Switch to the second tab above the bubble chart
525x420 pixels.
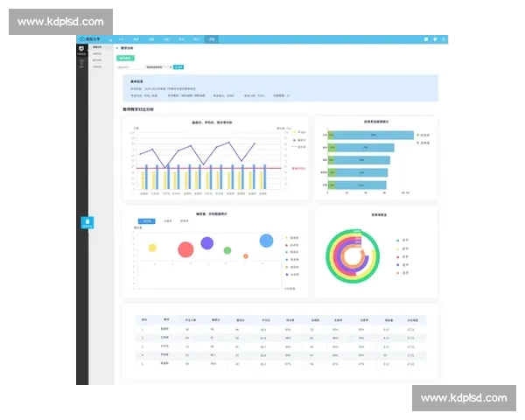[167, 221]
